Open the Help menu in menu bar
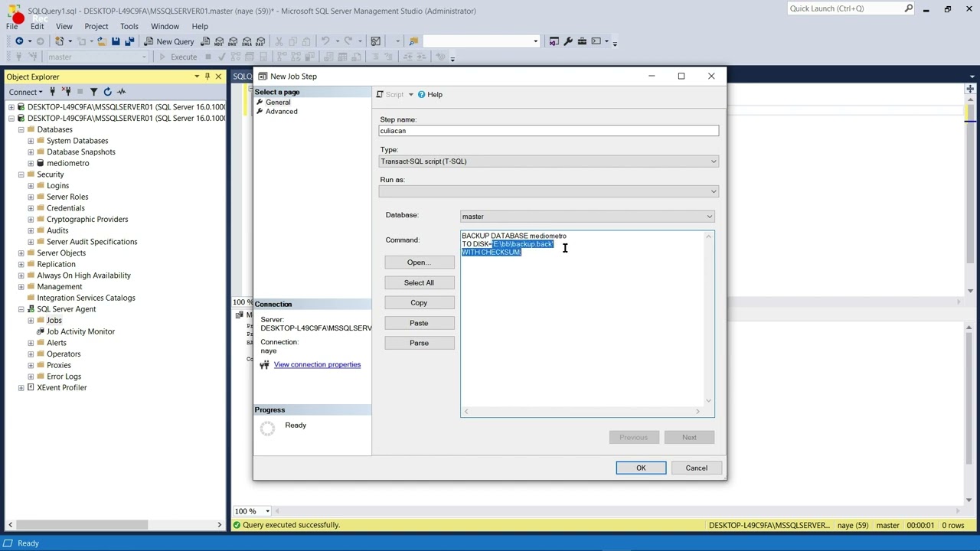Image resolution: width=980 pixels, height=551 pixels. 200,26
